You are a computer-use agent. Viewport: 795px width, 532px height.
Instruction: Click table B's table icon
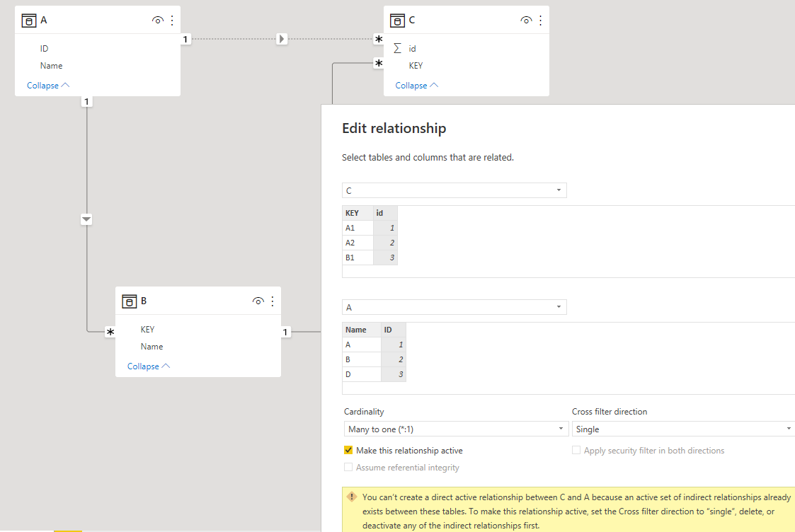pos(130,301)
